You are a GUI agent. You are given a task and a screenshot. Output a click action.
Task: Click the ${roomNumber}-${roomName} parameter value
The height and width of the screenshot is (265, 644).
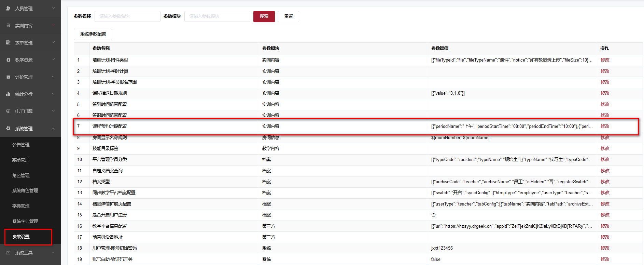tap(460, 137)
